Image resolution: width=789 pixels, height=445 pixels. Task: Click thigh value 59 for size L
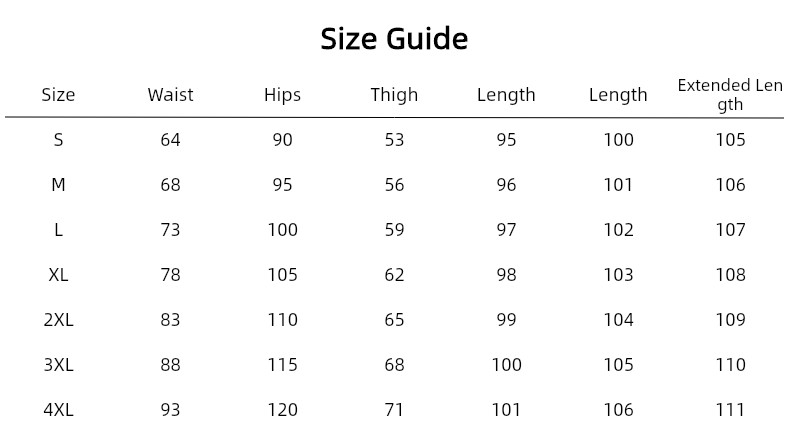click(394, 230)
